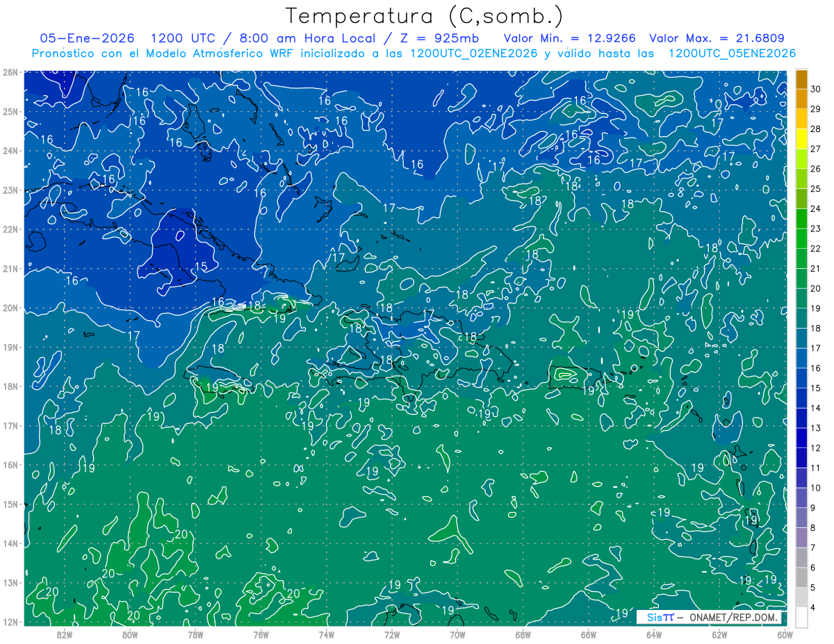Click the legend value 16

[816, 368]
